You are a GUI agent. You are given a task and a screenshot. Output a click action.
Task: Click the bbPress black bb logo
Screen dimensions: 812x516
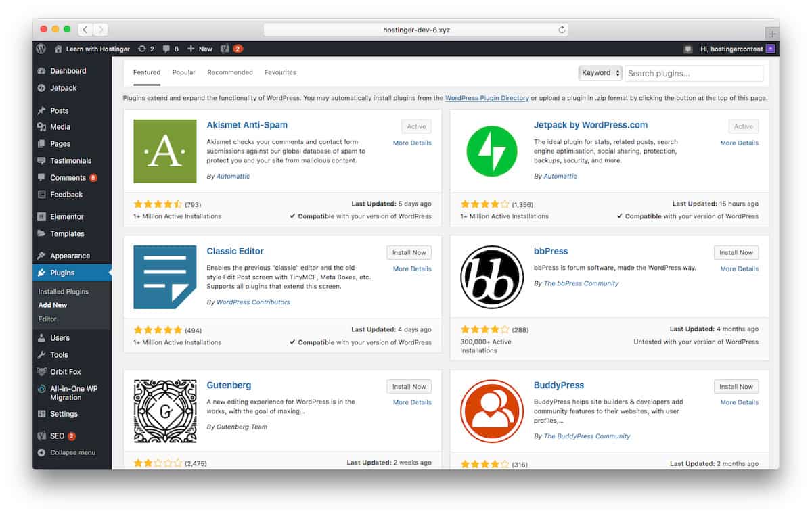[x=492, y=277]
